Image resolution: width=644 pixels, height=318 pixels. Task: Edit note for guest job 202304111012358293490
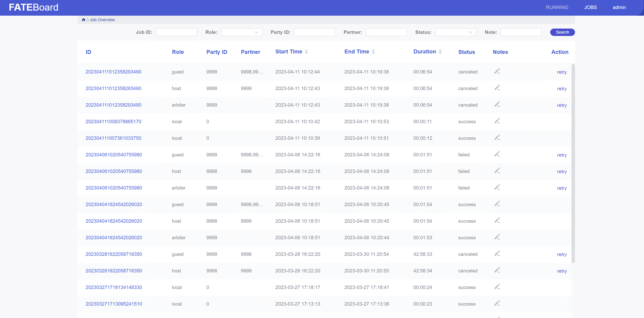click(x=497, y=71)
